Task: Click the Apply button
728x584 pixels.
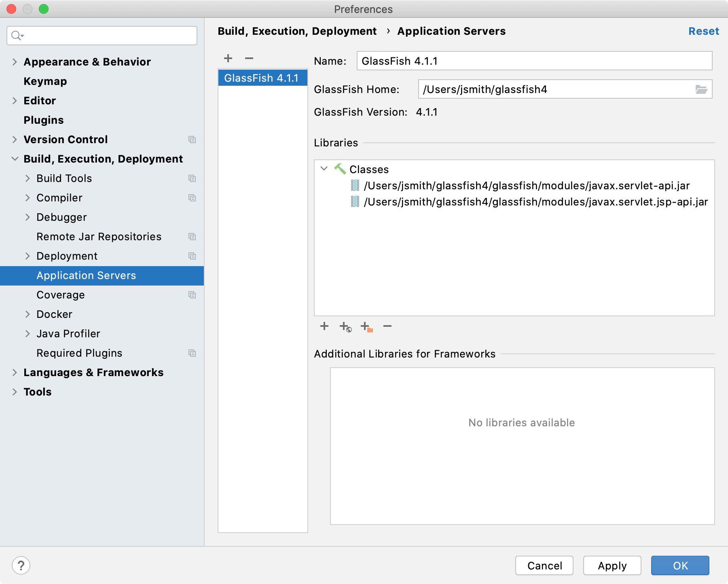Action: pos(612,565)
